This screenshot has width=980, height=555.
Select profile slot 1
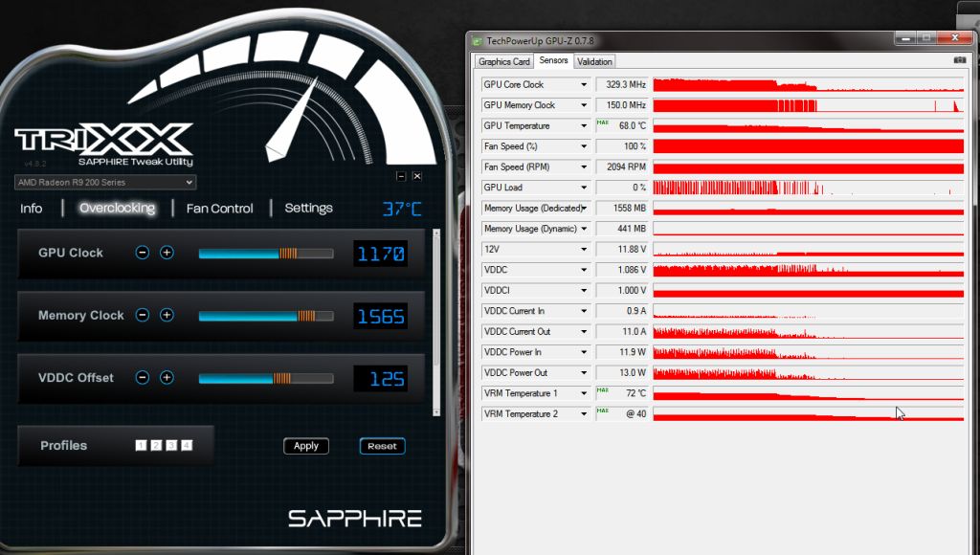(x=141, y=445)
